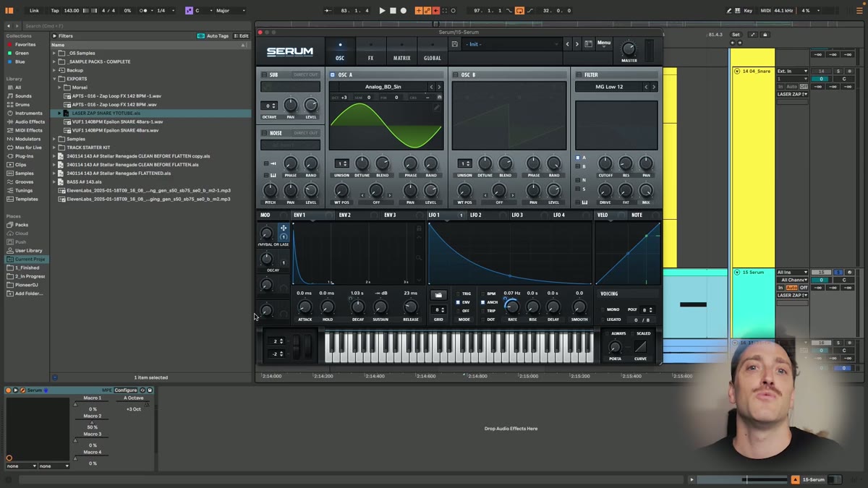Switch to Serum FX tab

pyautogui.click(x=370, y=51)
